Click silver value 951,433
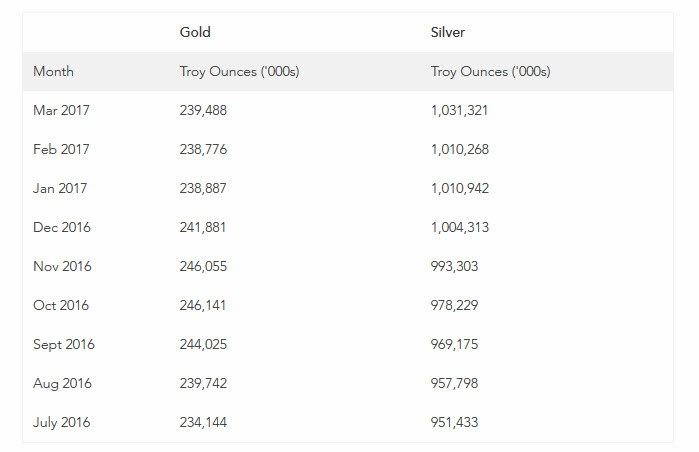The width and height of the screenshot is (699, 452). [454, 423]
